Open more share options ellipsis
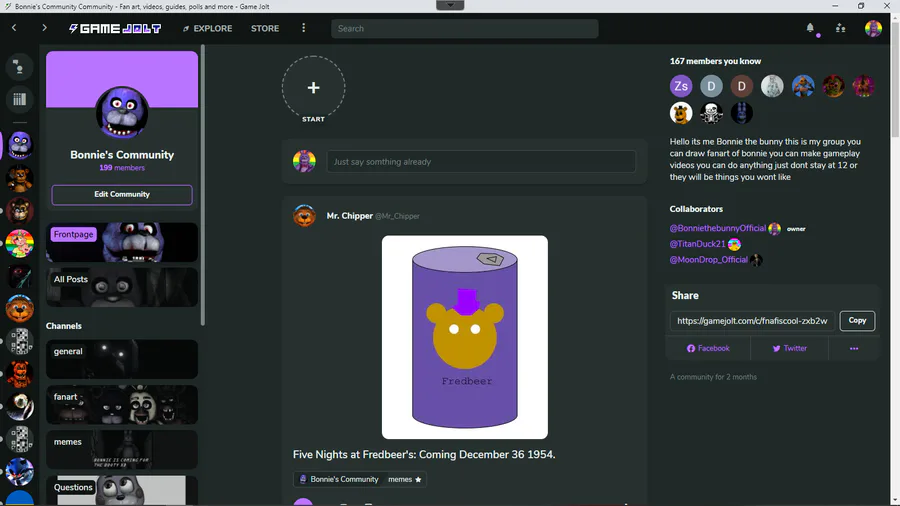The height and width of the screenshot is (506, 900). pyautogui.click(x=854, y=348)
